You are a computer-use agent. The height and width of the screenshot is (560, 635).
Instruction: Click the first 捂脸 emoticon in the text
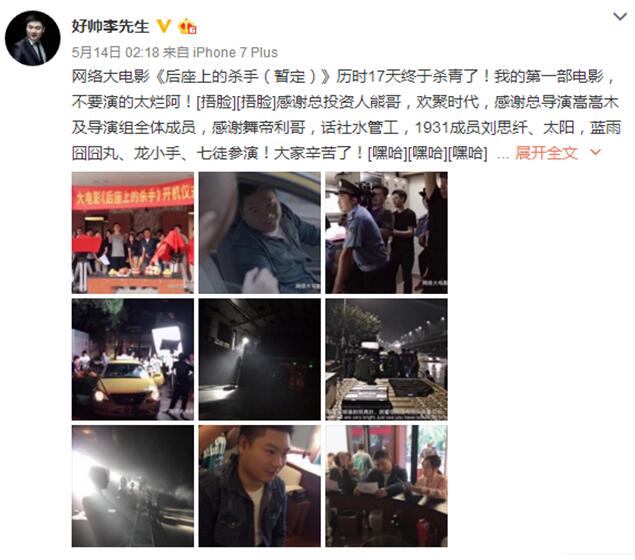216,102
